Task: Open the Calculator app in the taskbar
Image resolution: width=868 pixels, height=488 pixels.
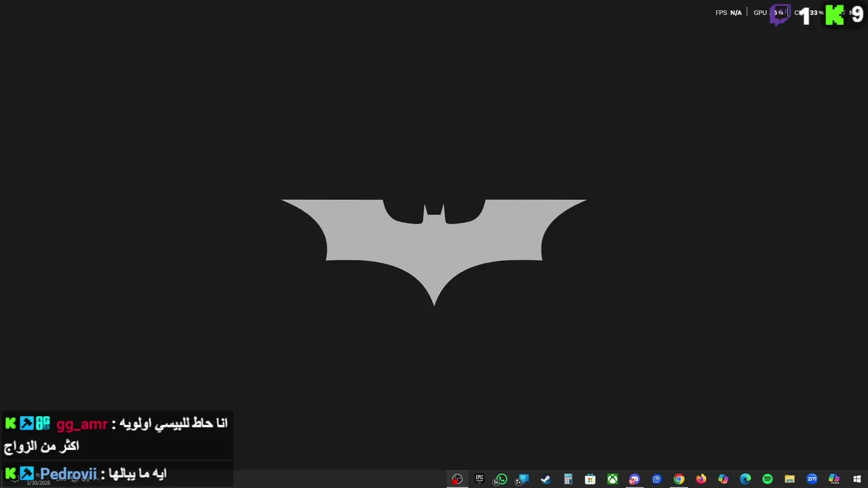Action: 568,479
